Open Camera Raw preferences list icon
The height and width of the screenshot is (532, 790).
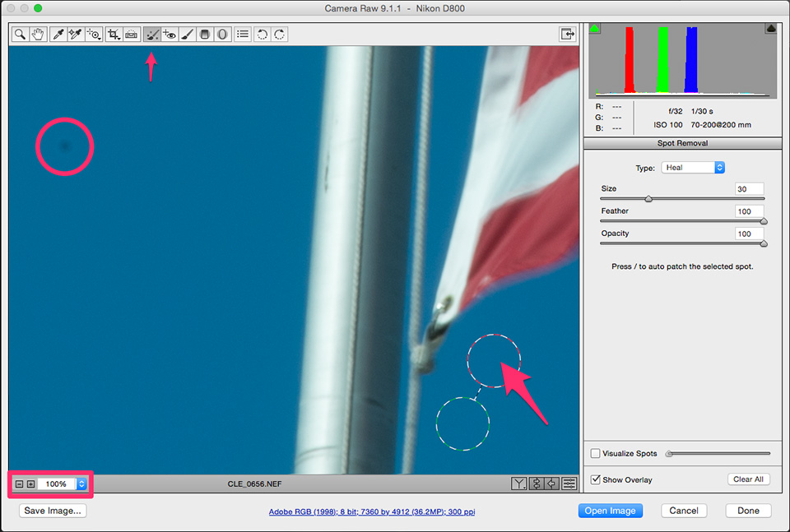[x=243, y=35]
